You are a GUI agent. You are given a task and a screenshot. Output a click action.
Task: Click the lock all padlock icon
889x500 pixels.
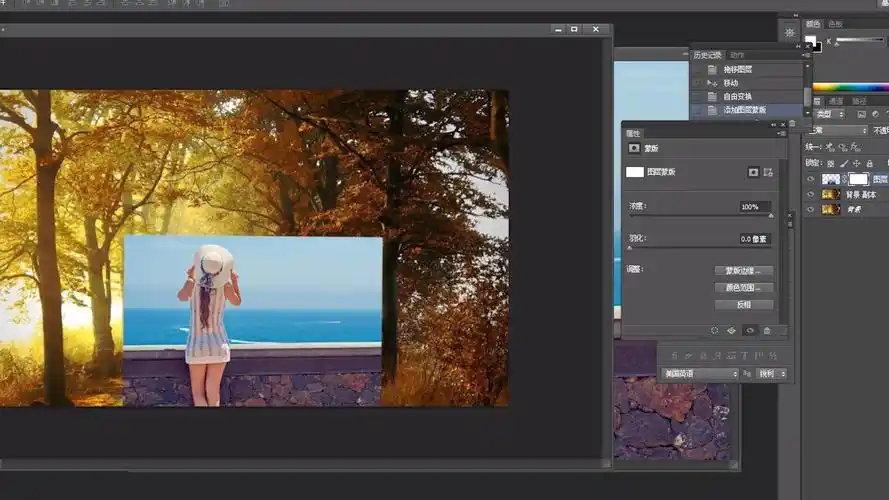pos(870,163)
